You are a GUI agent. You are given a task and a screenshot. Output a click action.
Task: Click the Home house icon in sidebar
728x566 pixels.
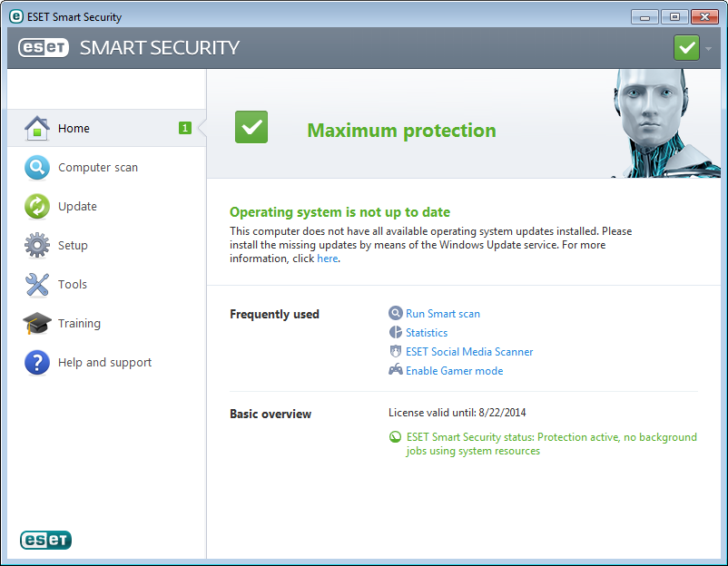tap(36, 129)
